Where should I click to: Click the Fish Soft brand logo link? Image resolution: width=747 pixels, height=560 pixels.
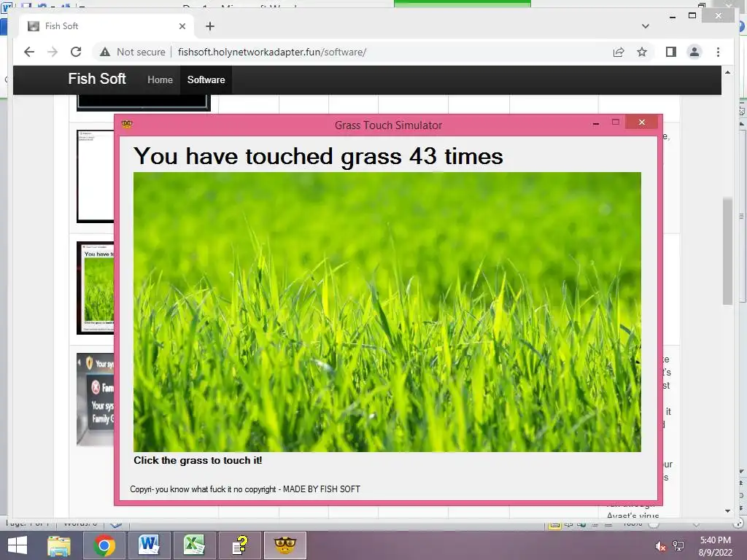pos(97,79)
